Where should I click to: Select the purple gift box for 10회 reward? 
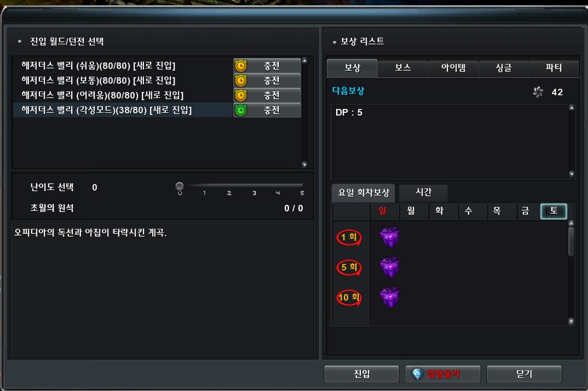point(390,297)
